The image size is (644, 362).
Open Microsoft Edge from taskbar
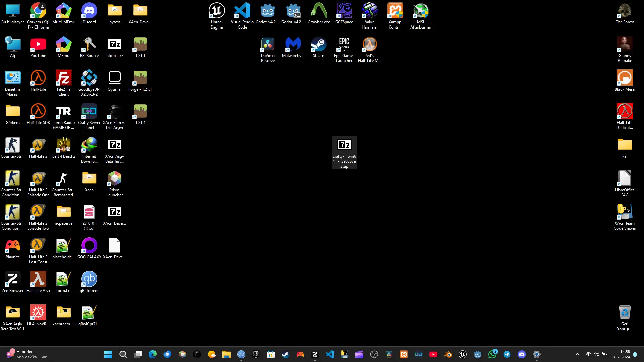(x=152, y=354)
